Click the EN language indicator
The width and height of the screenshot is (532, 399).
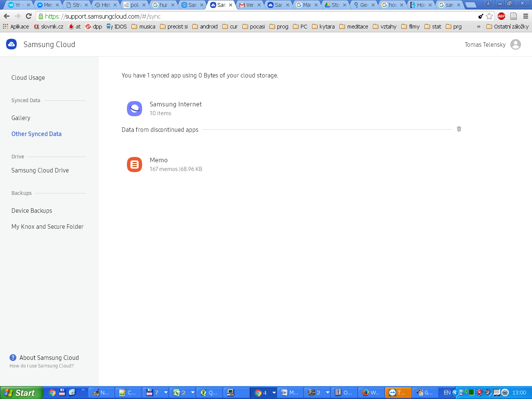click(x=447, y=393)
